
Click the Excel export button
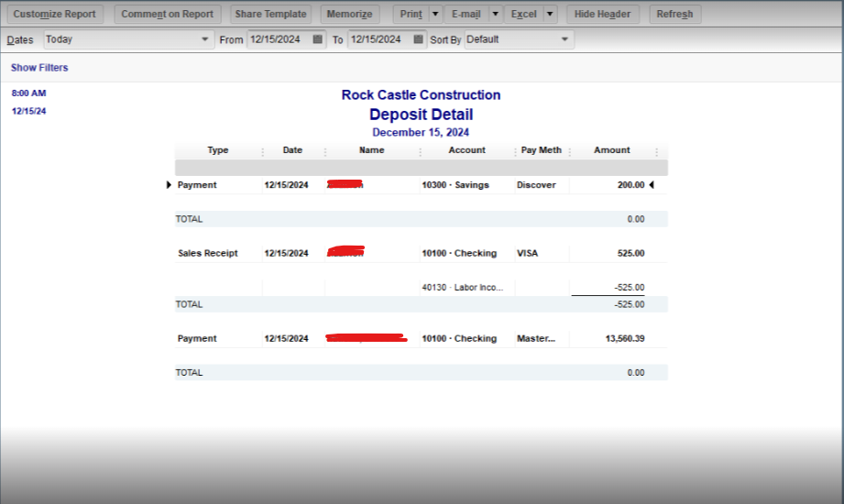coord(523,15)
